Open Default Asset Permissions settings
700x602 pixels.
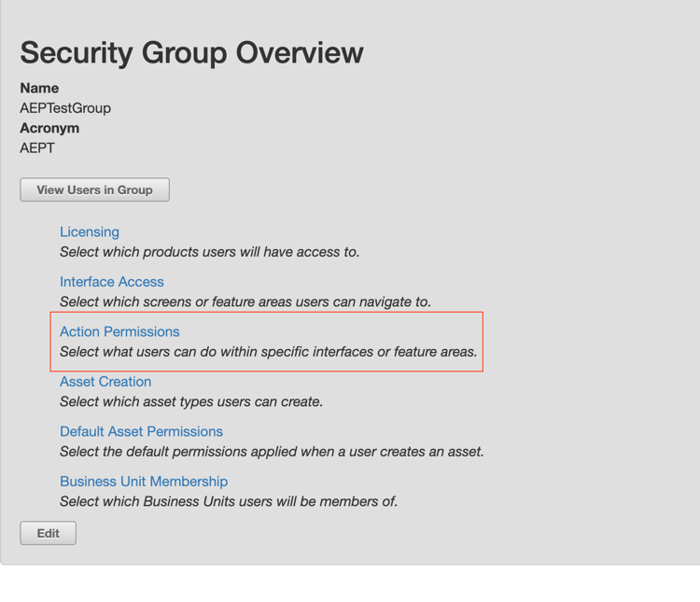click(141, 431)
